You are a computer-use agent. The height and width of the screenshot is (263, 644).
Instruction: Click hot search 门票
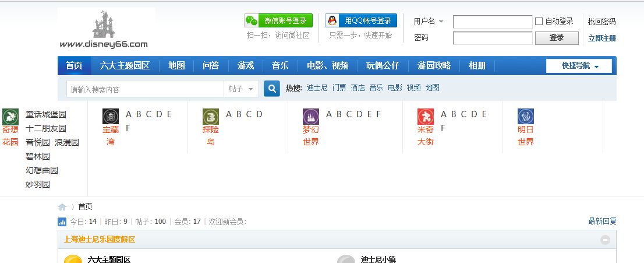339,87
